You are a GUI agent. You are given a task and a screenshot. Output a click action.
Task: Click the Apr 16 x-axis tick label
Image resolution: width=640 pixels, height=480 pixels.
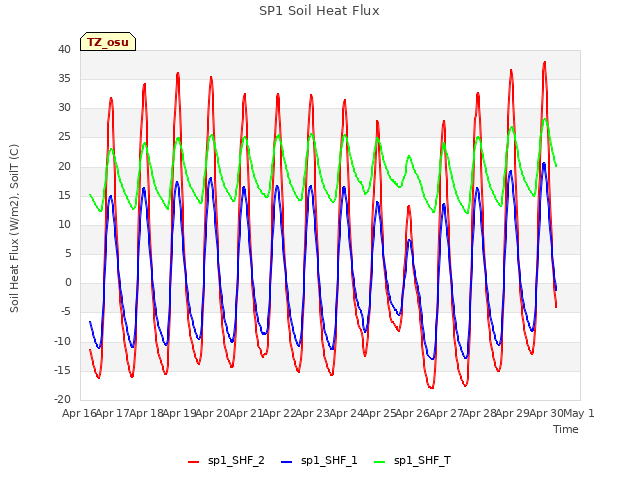(x=79, y=413)
